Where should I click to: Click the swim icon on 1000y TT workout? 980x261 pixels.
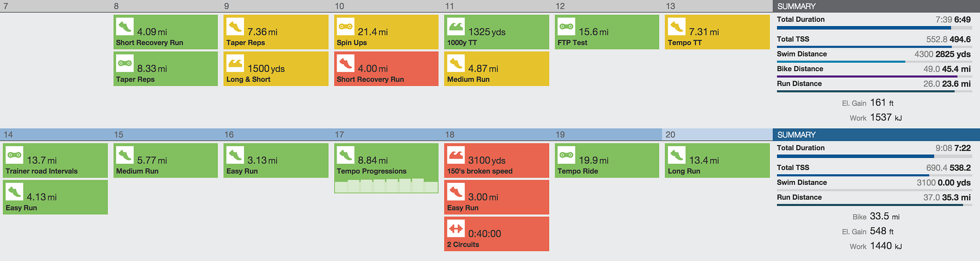click(x=456, y=26)
